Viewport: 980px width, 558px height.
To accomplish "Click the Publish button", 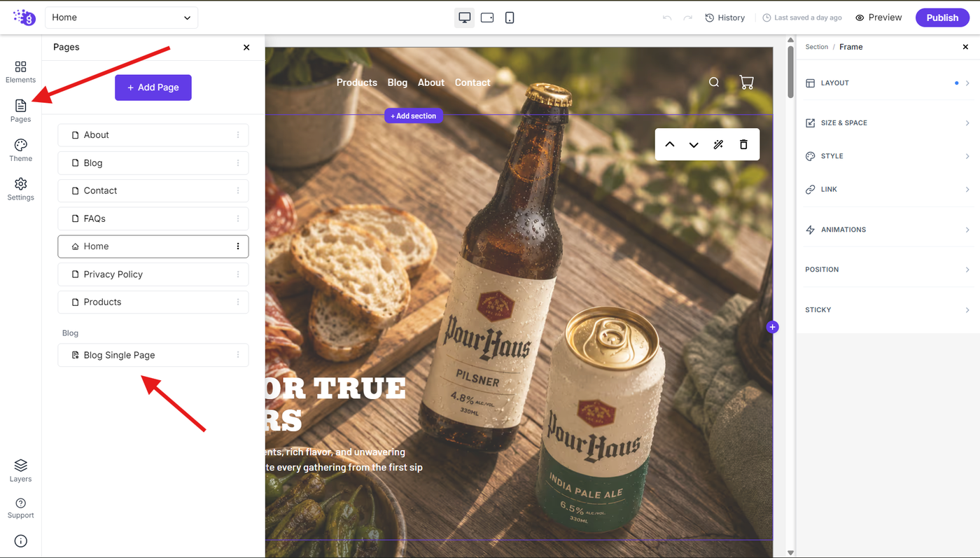I will [x=942, y=18].
